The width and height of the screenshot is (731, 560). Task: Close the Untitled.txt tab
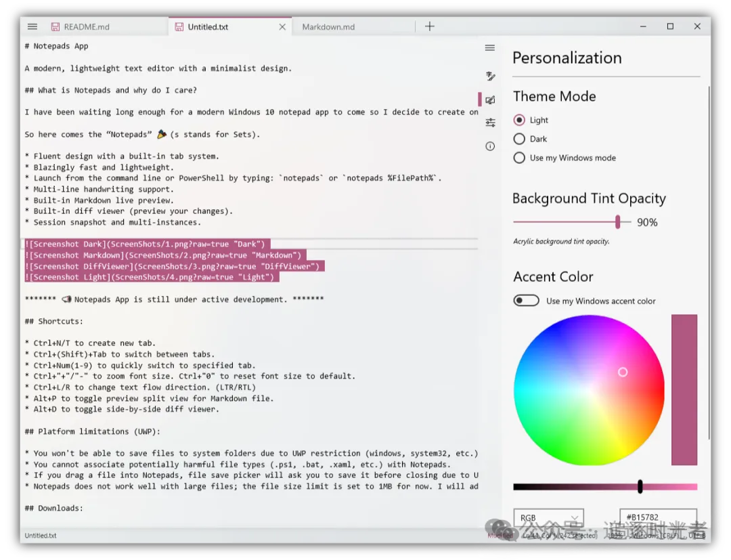(282, 27)
